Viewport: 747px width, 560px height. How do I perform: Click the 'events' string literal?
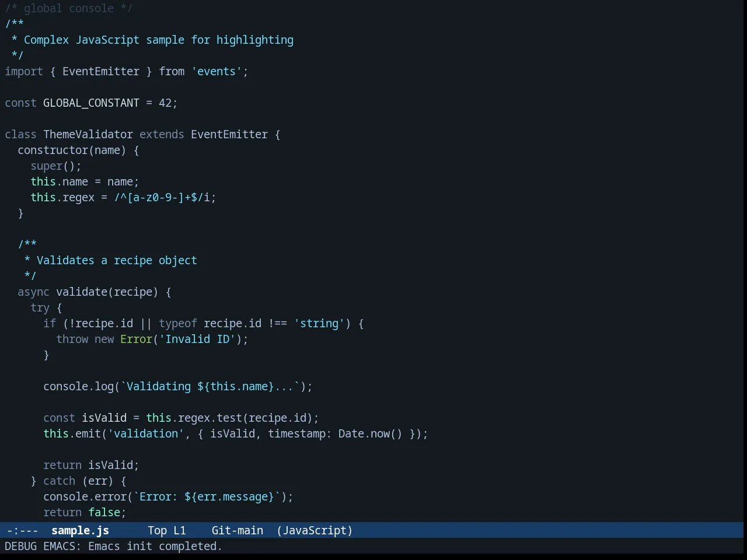pos(217,71)
